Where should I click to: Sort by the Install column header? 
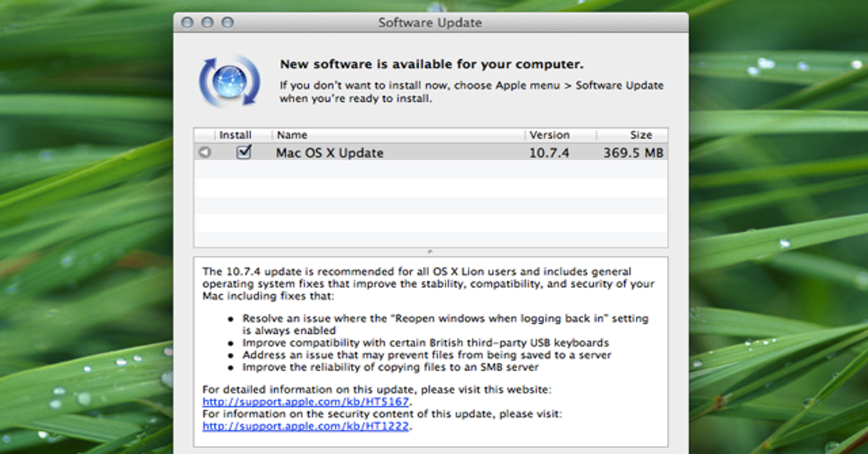tap(235, 134)
